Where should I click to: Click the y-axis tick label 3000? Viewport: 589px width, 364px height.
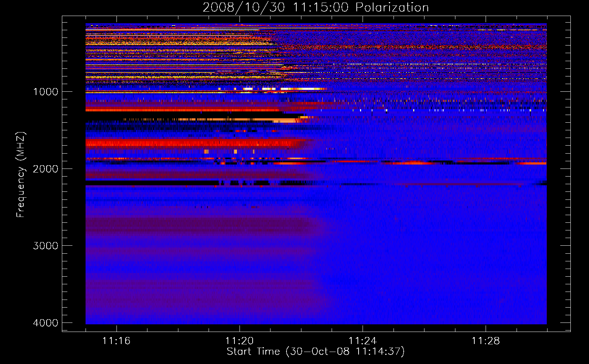pyautogui.click(x=46, y=246)
